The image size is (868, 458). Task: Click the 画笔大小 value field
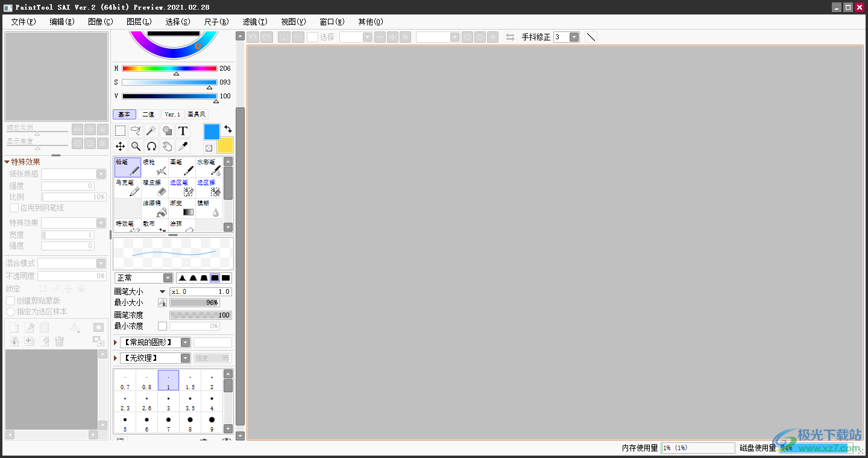(x=201, y=291)
